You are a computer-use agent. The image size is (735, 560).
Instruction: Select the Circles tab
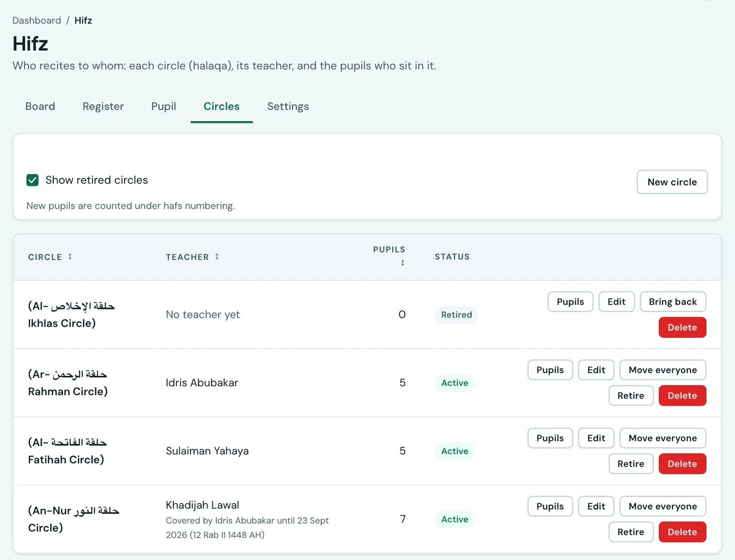[221, 106]
